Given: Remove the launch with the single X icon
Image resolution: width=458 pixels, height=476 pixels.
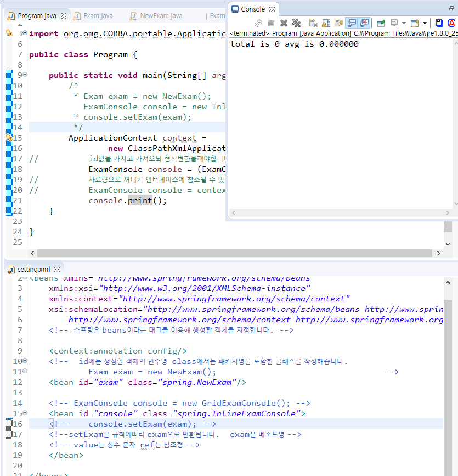Looking at the screenshot, I should (284, 23).
